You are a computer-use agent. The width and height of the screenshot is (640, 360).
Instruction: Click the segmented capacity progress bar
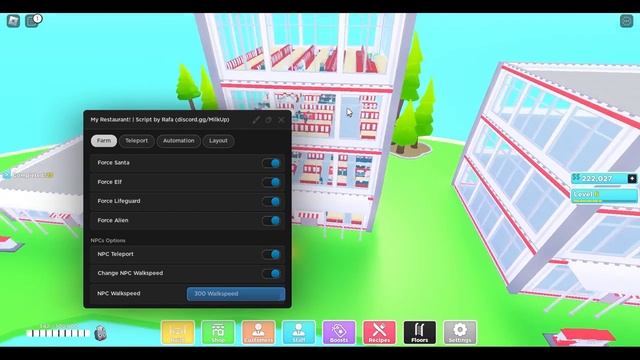58,333
